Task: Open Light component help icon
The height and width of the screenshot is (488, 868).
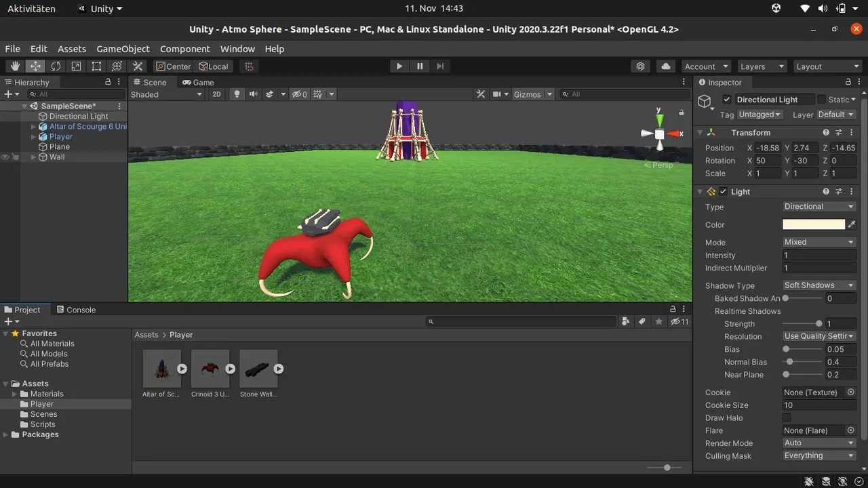Action: pyautogui.click(x=826, y=192)
